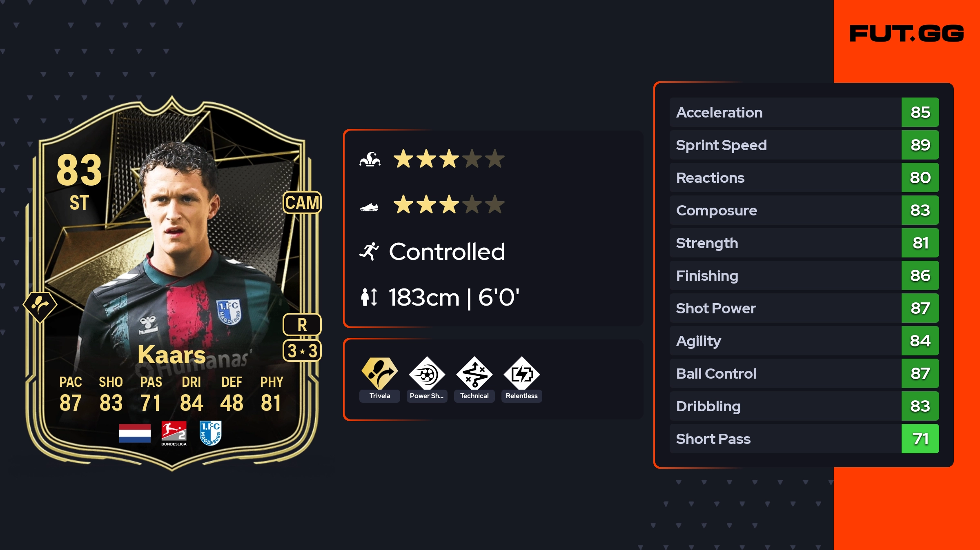980x550 pixels.
Task: Click the Technical playstyle icon
Action: point(474,373)
